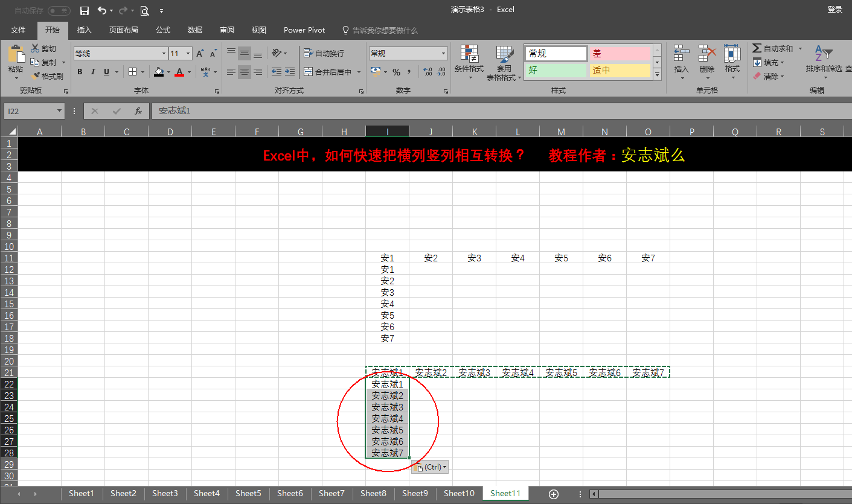Switch to 页面布局 Page Layout tab
Screen dimensions: 852x504
(124, 30)
